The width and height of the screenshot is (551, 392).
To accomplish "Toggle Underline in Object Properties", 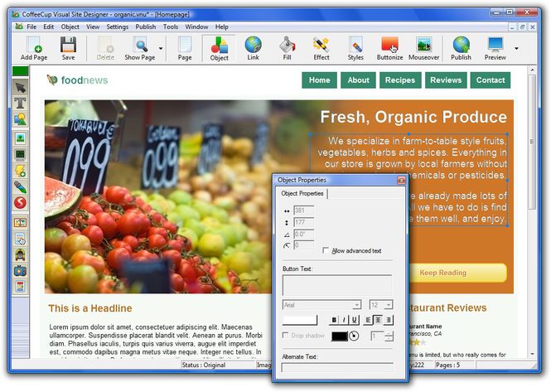I will click(354, 320).
